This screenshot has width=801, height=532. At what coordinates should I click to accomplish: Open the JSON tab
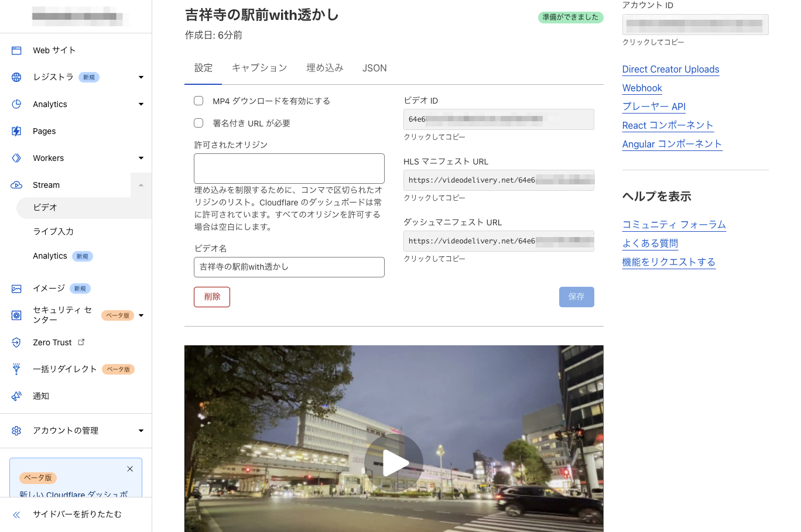[x=374, y=68]
